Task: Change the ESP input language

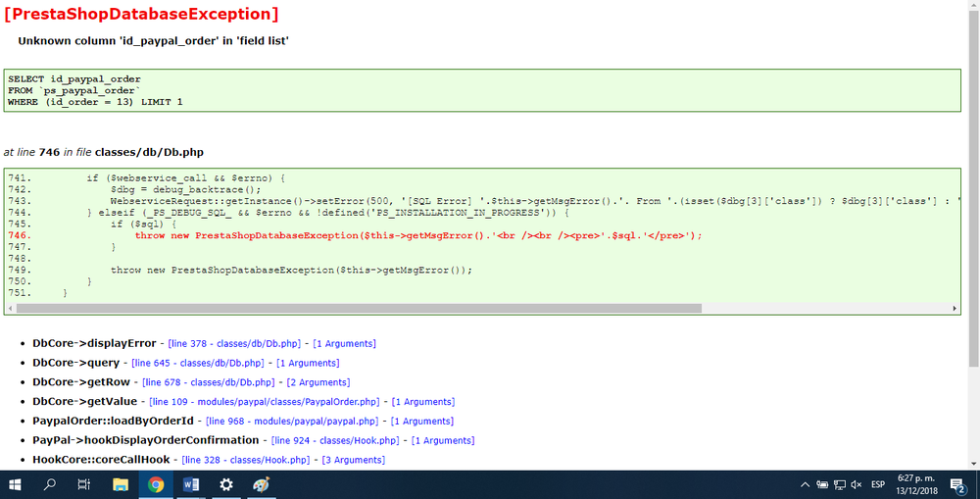Action: point(878,484)
